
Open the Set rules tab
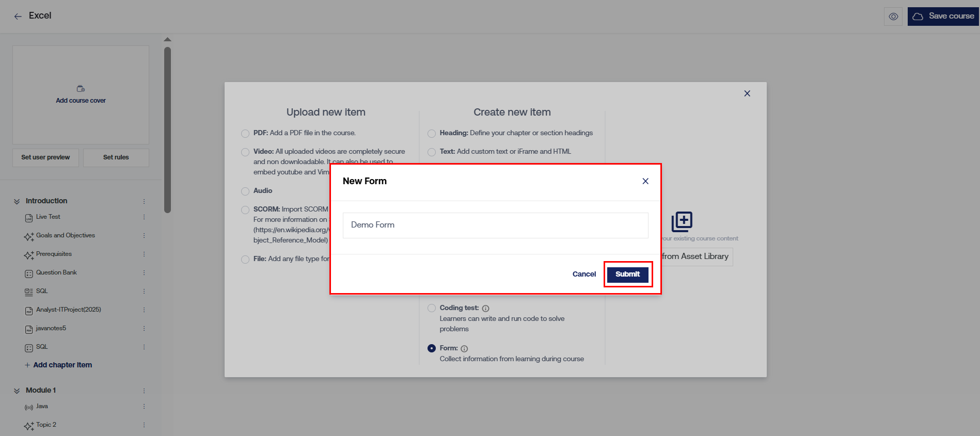tap(116, 157)
